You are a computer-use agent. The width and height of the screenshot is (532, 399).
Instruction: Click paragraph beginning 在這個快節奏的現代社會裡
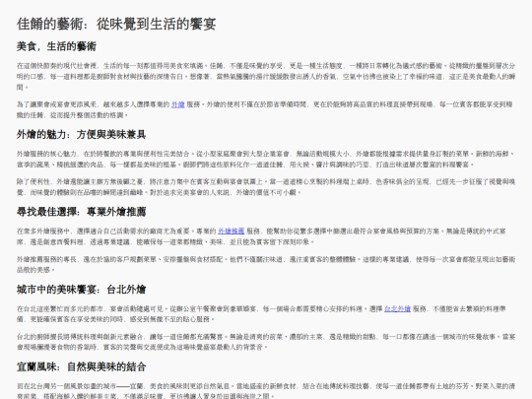pyautogui.click(x=266, y=76)
